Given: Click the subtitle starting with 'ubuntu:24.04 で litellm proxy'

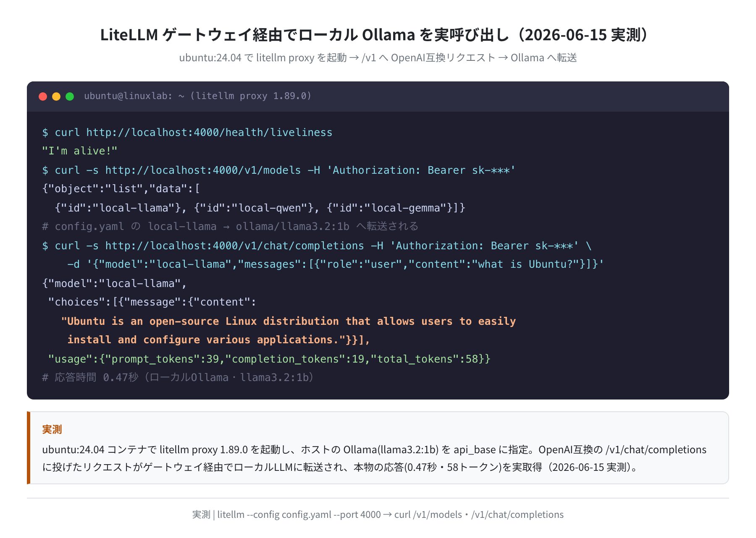Looking at the screenshot, I should [x=378, y=57].
